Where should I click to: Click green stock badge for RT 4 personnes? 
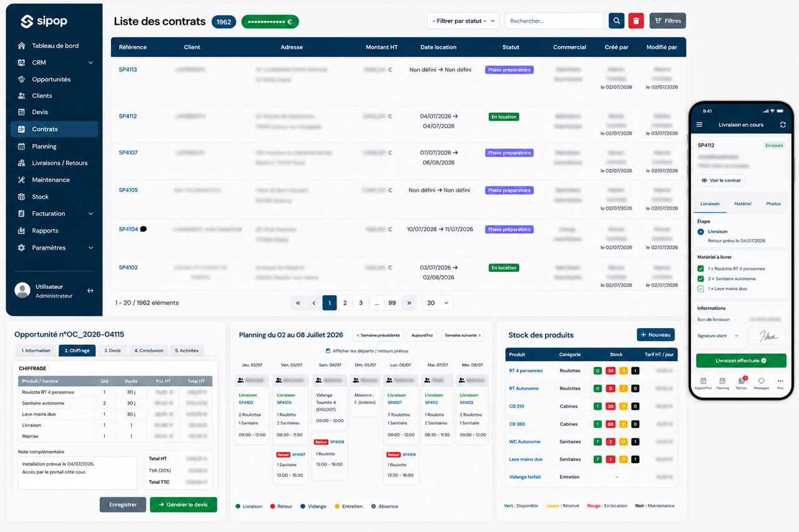point(597,370)
